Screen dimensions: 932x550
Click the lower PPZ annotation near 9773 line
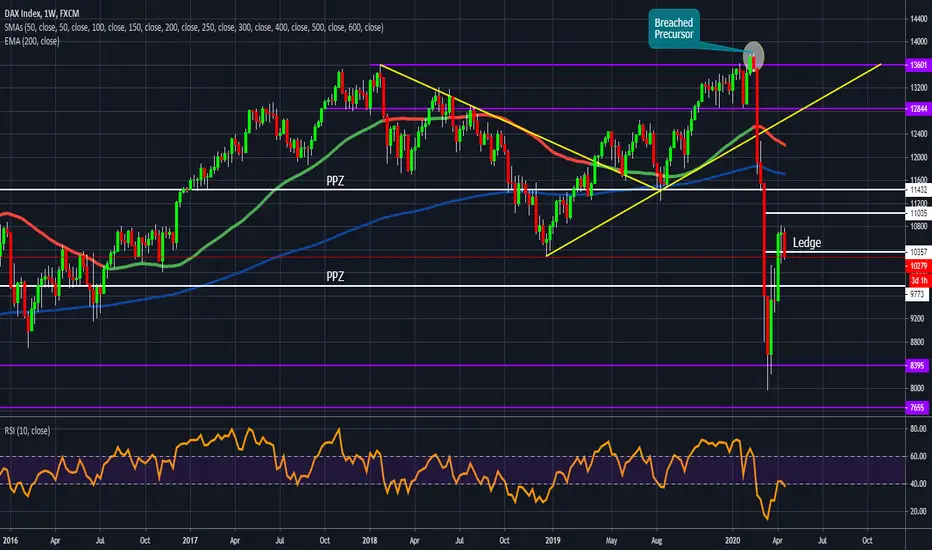coord(335,276)
